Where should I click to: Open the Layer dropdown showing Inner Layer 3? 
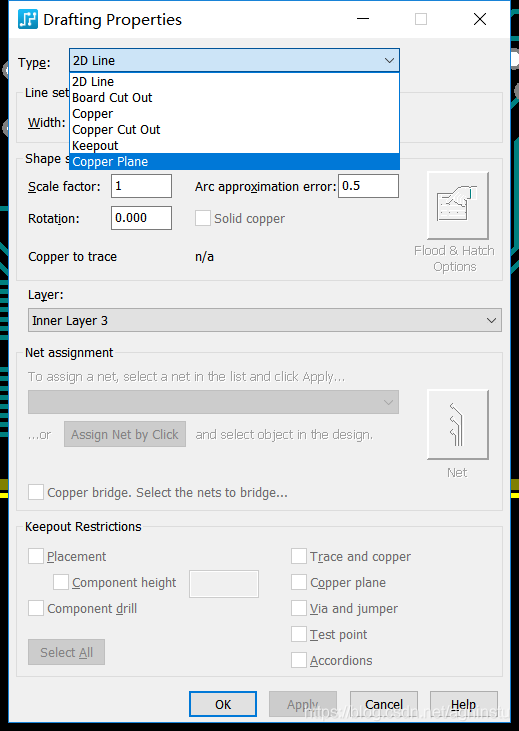[265, 320]
